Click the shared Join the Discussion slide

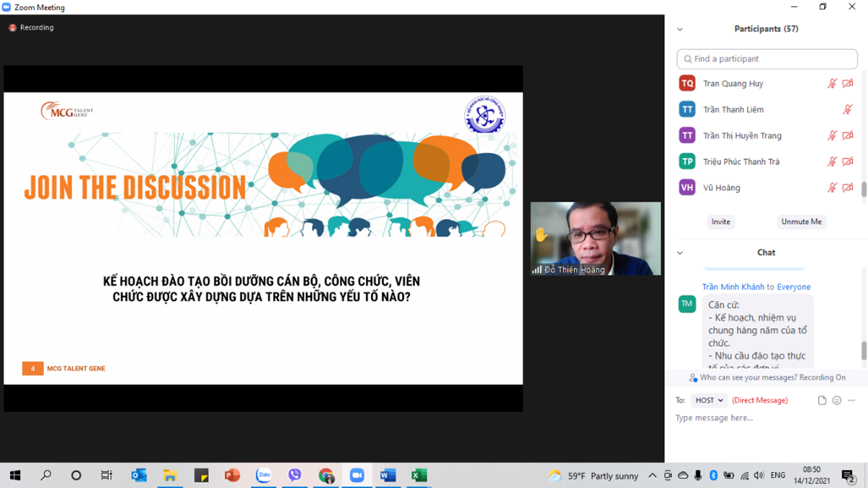tap(264, 238)
